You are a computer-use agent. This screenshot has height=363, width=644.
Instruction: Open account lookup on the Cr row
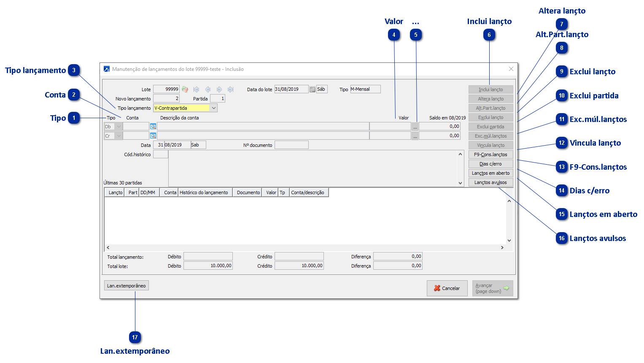pos(153,135)
